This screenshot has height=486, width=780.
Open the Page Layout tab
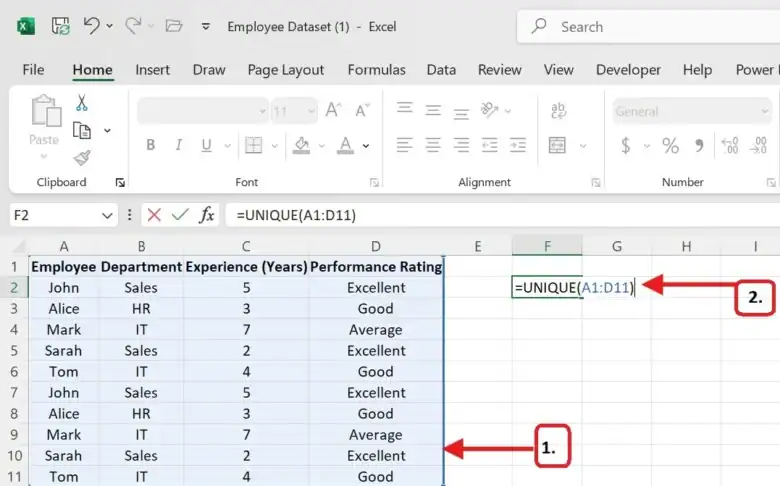tap(286, 70)
